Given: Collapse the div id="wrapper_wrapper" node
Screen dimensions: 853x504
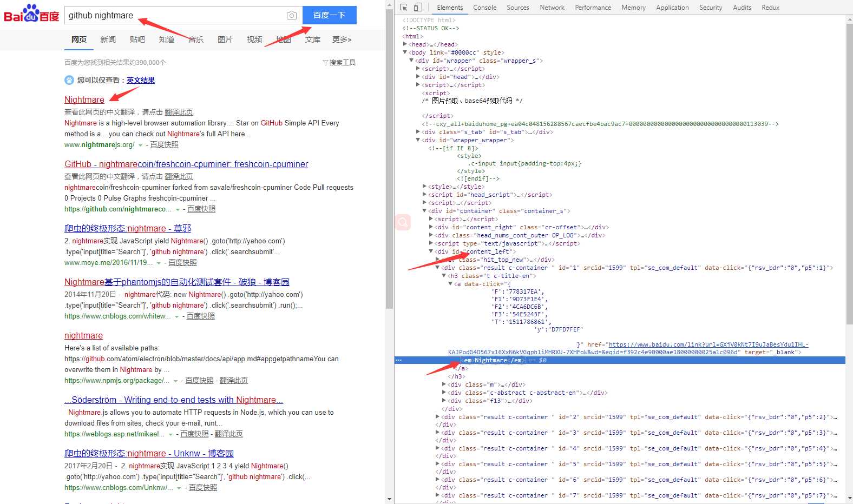Looking at the screenshot, I should [x=418, y=140].
